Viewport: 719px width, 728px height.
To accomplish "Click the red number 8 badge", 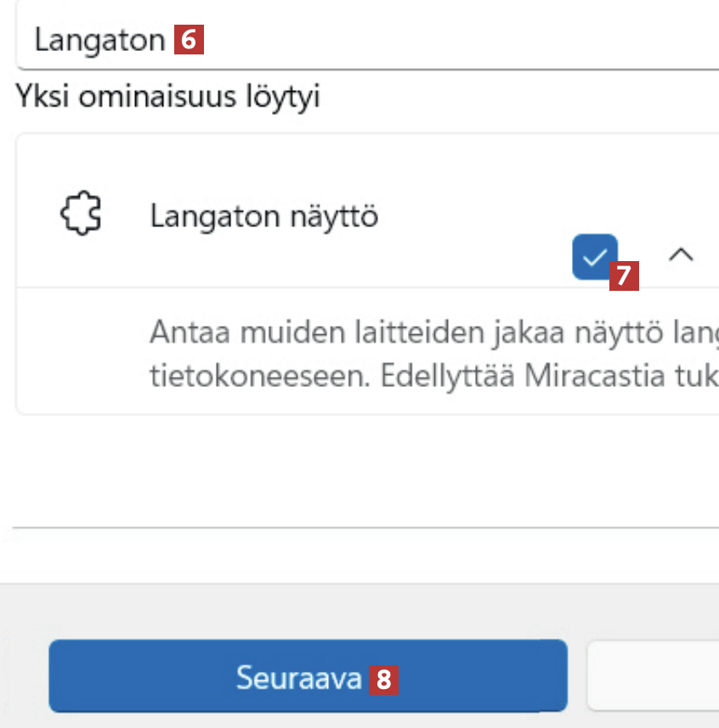I will (x=384, y=679).
